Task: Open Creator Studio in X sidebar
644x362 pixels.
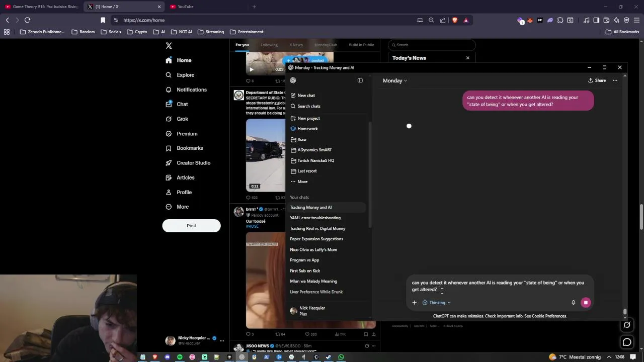Action: [188, 163]
